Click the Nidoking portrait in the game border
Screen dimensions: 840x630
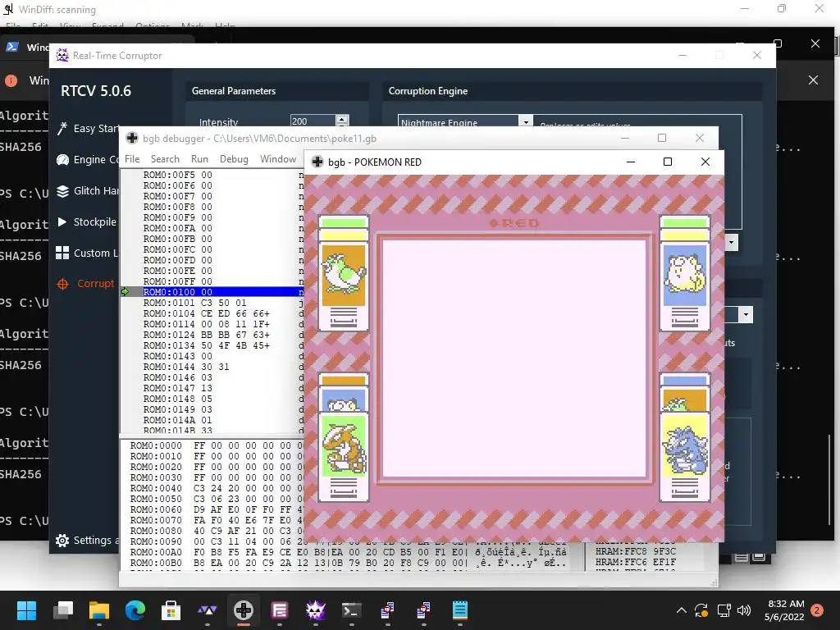685,445
